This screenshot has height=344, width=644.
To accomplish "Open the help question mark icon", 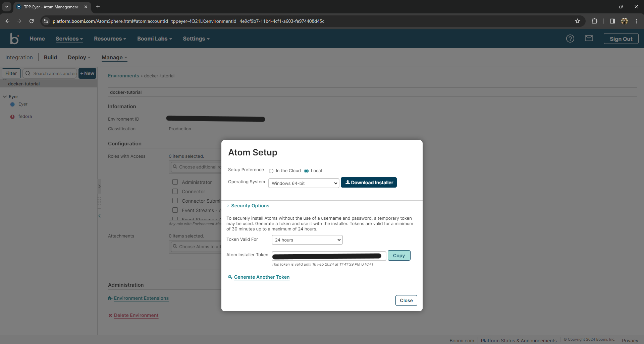I will [570, 39].
